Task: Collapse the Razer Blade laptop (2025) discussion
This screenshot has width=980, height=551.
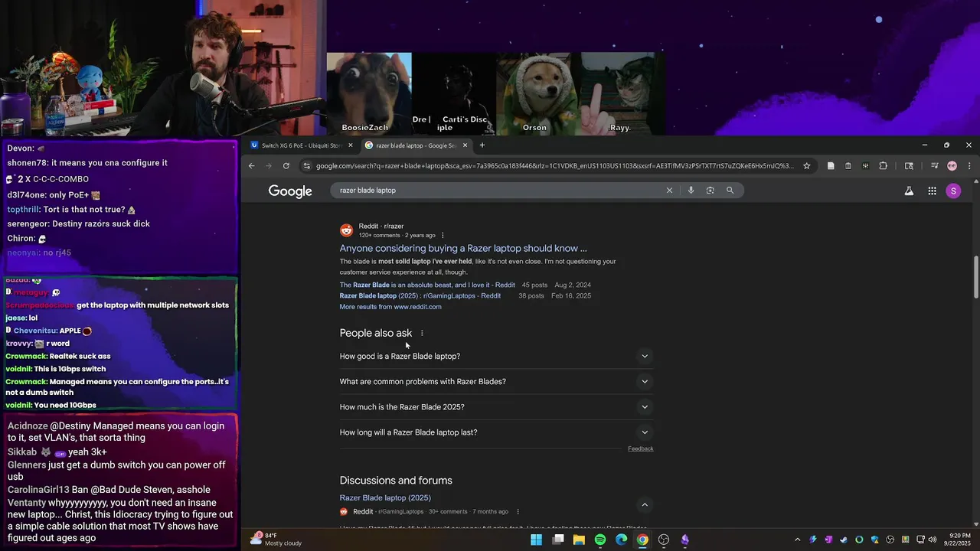Action: [645, 504]
